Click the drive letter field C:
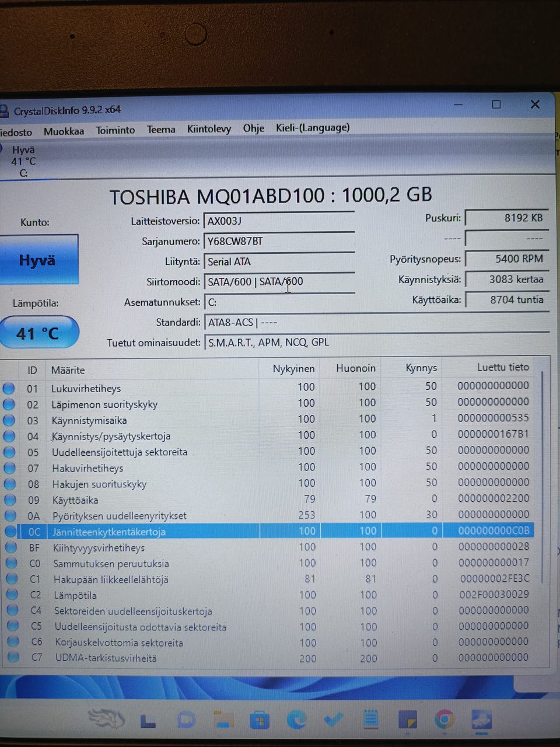The image size is (560, 747). [x=376, y=302]
